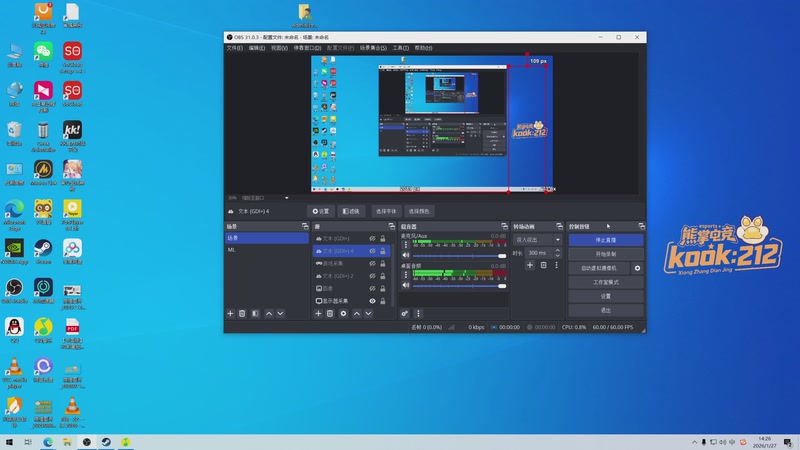800x450 pixels.
Task: Adjust the Desktop Audio volume slider
Action: 459,286
